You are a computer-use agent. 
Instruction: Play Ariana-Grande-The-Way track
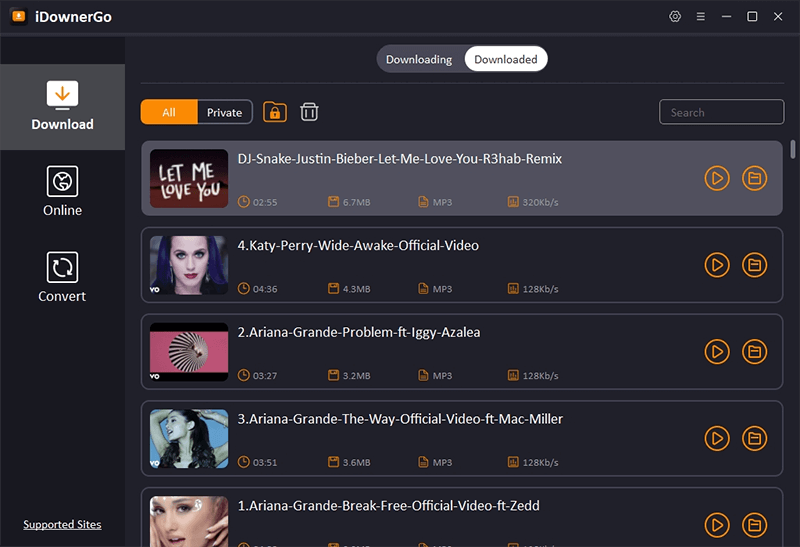click(x=717, y=438)
